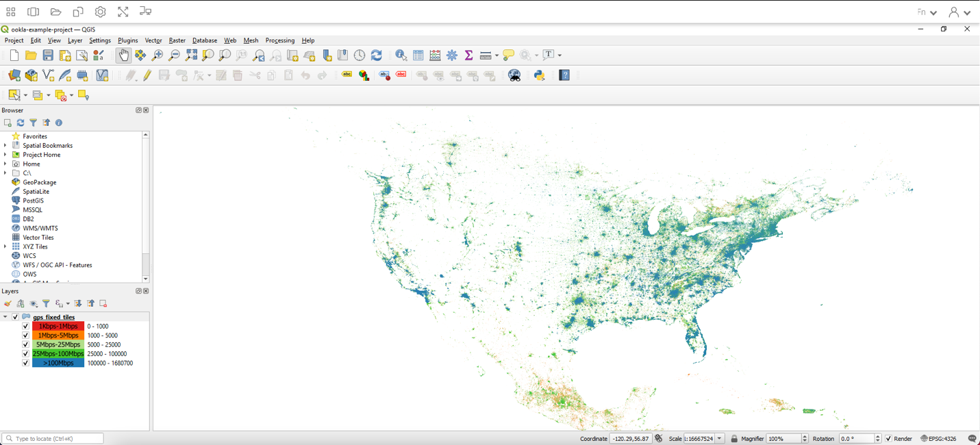Open the Field Calculator
The image size is (980, 445).
click(x=435, y=55)
